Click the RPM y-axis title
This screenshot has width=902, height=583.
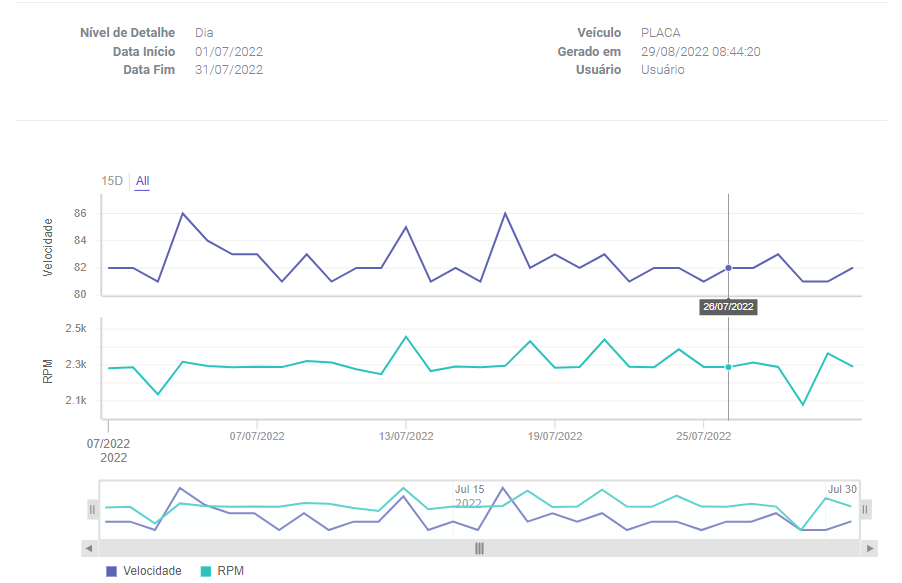pyautogui.click(x=48, y=371)
